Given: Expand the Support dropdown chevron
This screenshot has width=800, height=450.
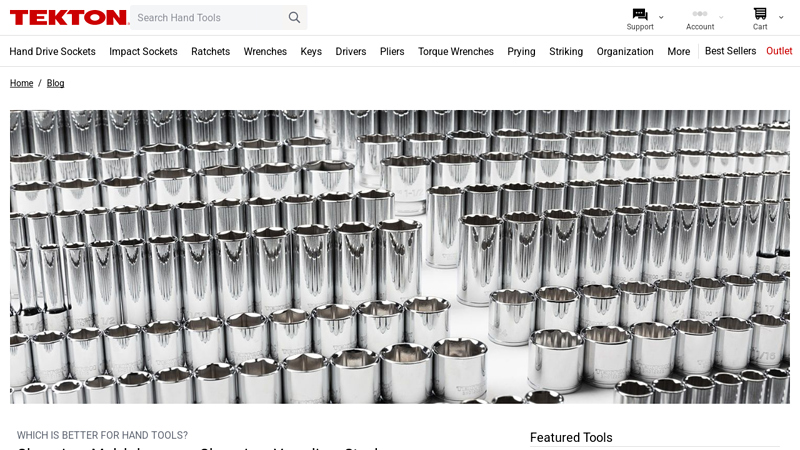Looking at the screenshot, I should click(x=661, y=17).
